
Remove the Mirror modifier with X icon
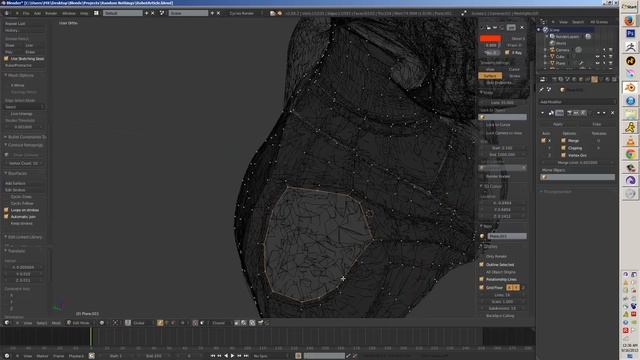pos(612,113)
